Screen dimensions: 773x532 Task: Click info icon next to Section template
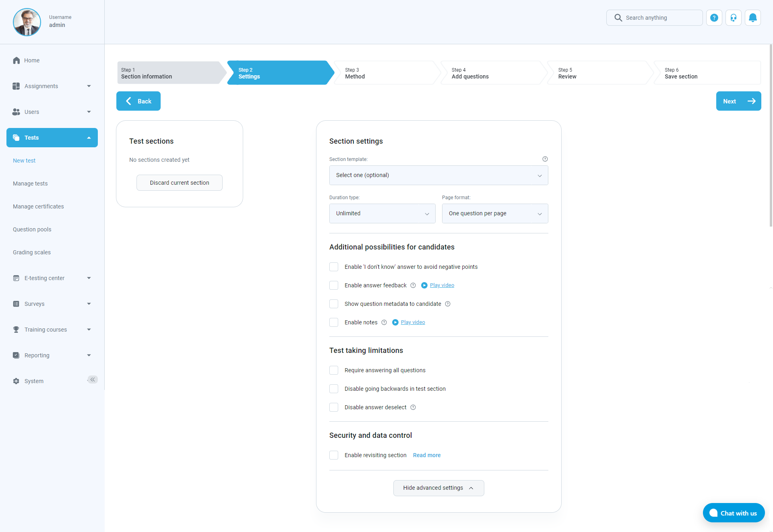pyautogui.click(x=545, y=159)
